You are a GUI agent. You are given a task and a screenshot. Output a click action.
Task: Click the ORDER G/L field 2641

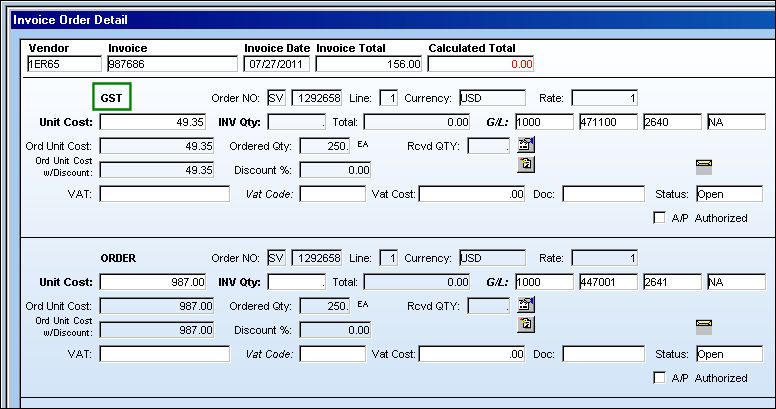(672, 282)
